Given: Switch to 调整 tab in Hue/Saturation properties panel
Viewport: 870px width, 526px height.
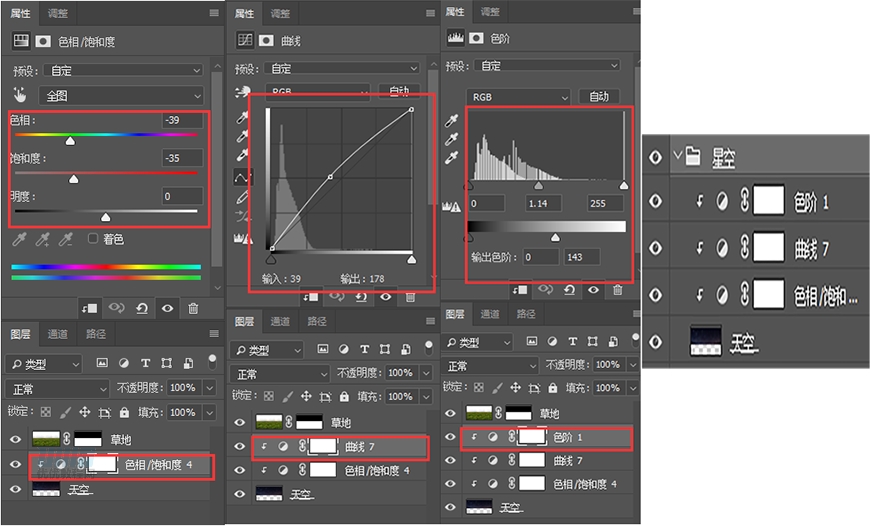Looking at the screenshot, I should pyautogui.click(x=58, y=13).
